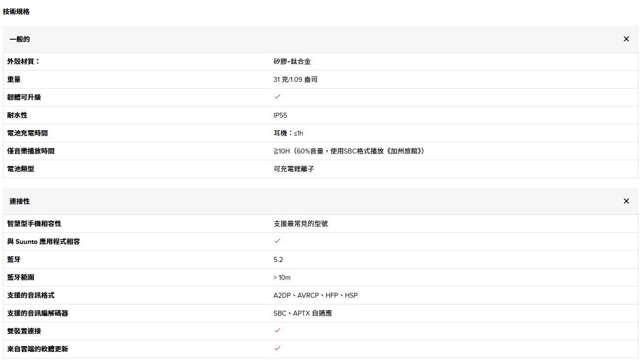Collapse the 連接性 section with its X icon
Image resolution: width=641 pixels, height=364 pixels.
point(626,201)
